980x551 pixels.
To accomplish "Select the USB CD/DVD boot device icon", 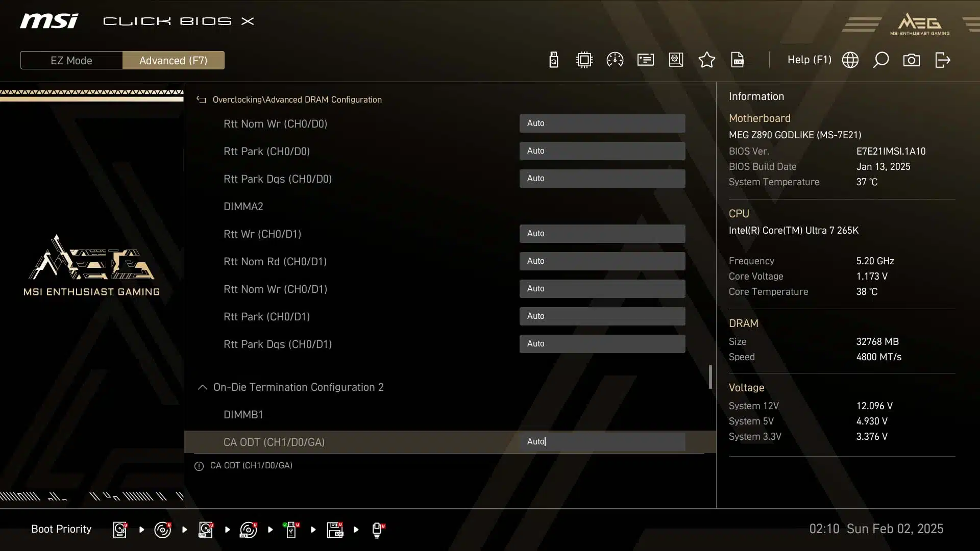I will [249, 530].
